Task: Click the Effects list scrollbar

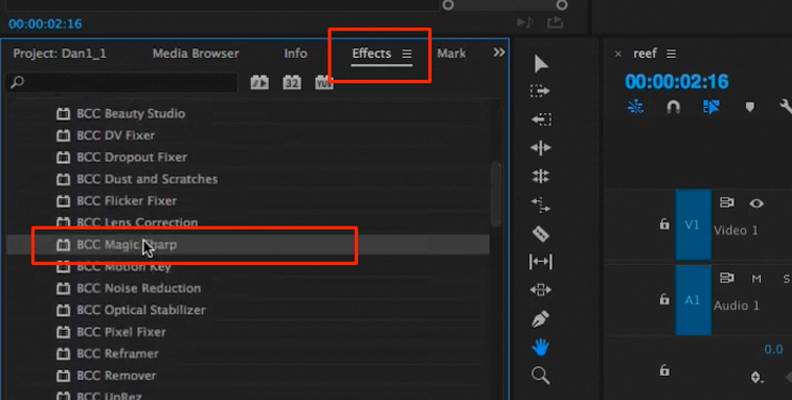Action: (x=496, y=194)
